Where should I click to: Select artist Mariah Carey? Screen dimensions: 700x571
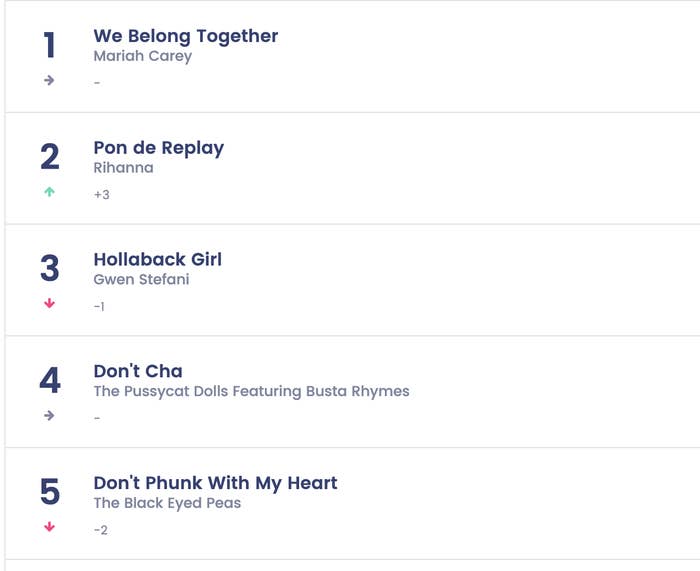click(143, 56)
